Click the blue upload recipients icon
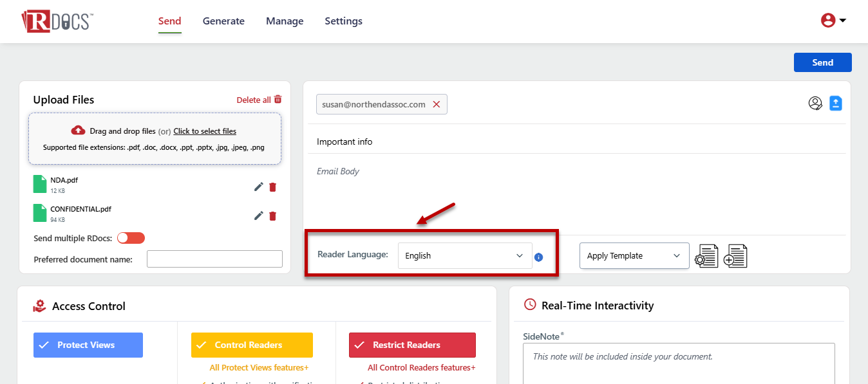The width and height of the screenshot is (868, 384). pyautogui.click(x=835, y=104)
